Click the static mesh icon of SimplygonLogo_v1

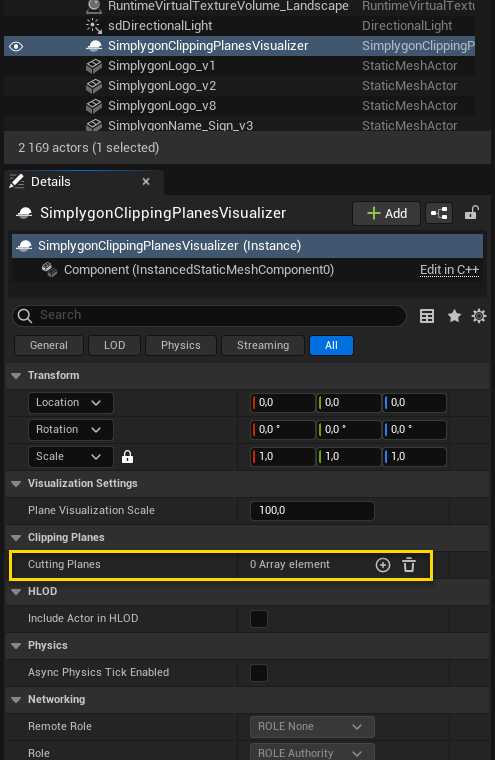click(94, 66)
